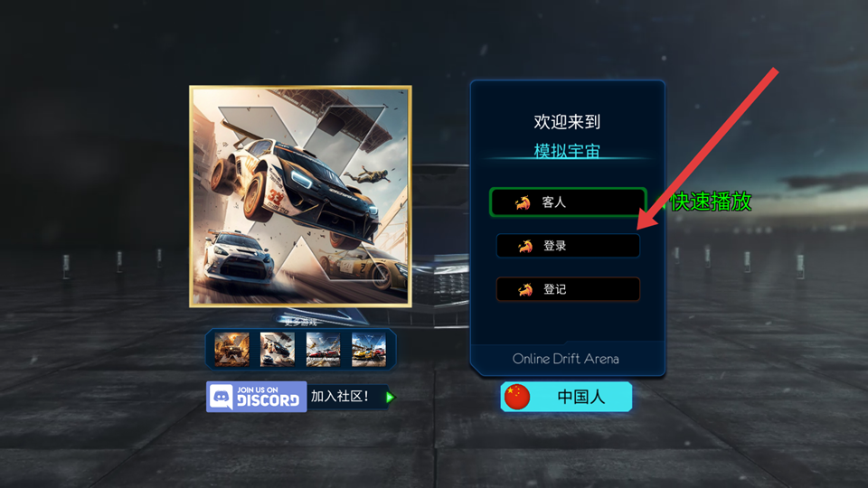Click the 更多游戏 more games heading

point(300,322)
